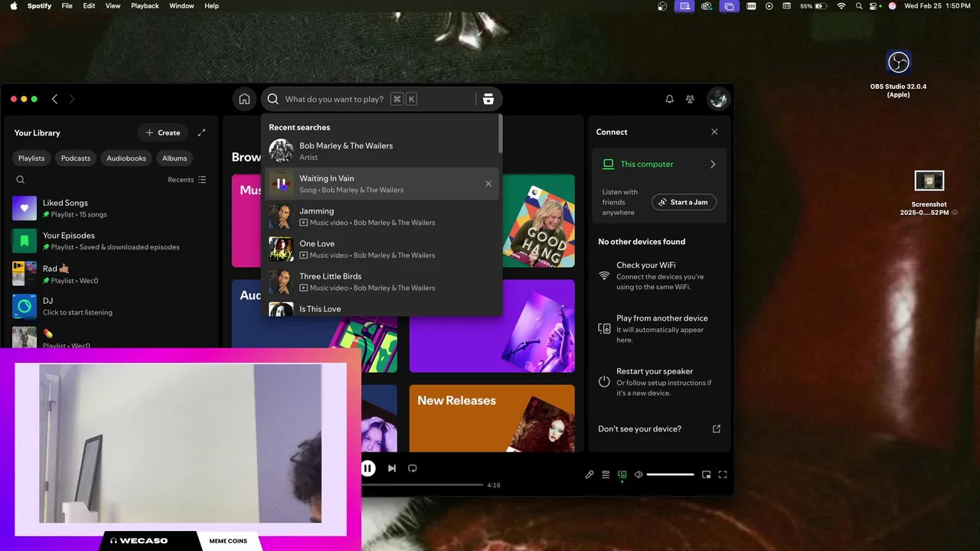The image size is (980, 551).
Task: Open the battery status menu
Action: point(815,5)
